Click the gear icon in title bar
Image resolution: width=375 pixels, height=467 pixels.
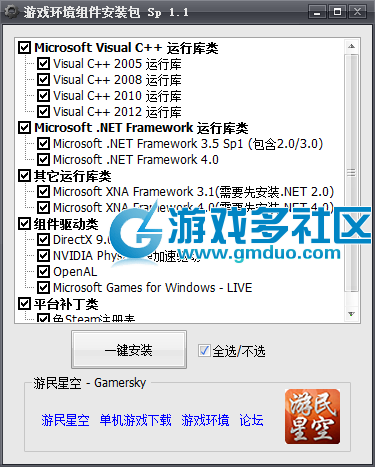click(11, 12)
